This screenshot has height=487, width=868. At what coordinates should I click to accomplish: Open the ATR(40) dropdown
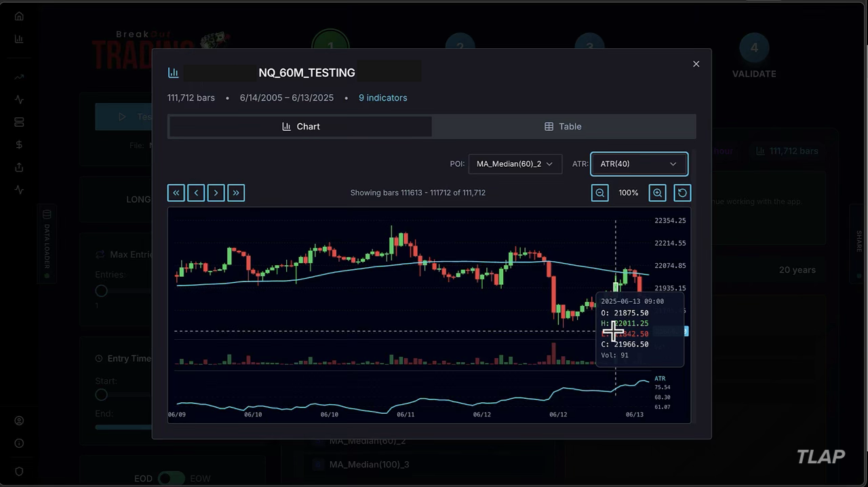point(639,163)
